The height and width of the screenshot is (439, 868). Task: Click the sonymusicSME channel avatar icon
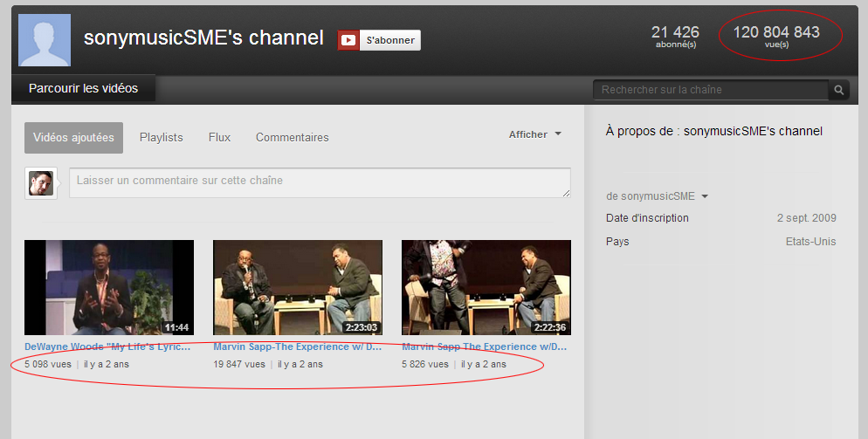pos(45,40)
